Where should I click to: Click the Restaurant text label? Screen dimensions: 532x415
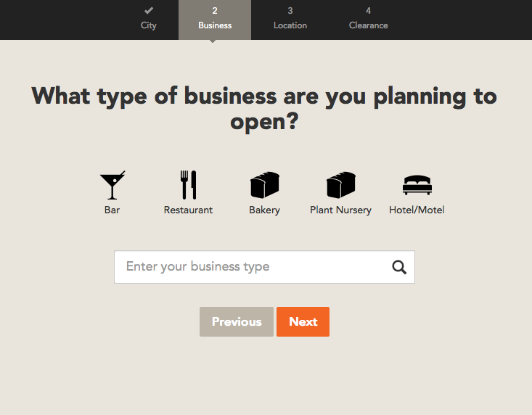pos(188,210)
